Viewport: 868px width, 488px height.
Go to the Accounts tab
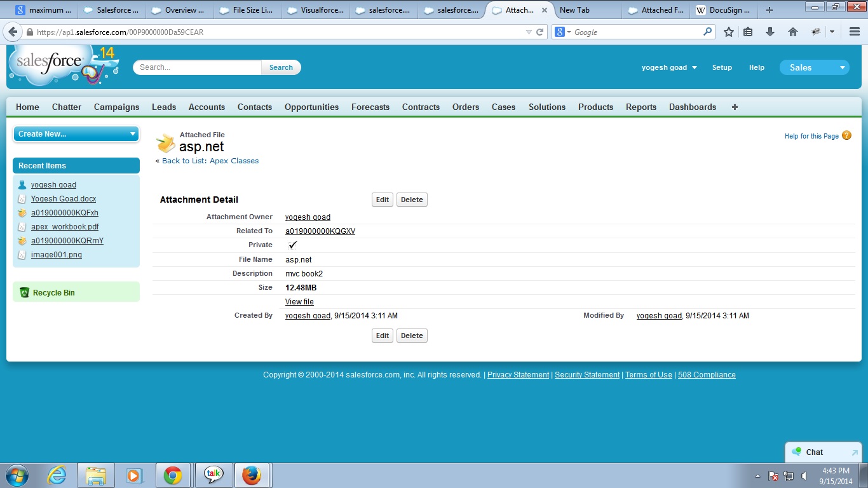207,107
